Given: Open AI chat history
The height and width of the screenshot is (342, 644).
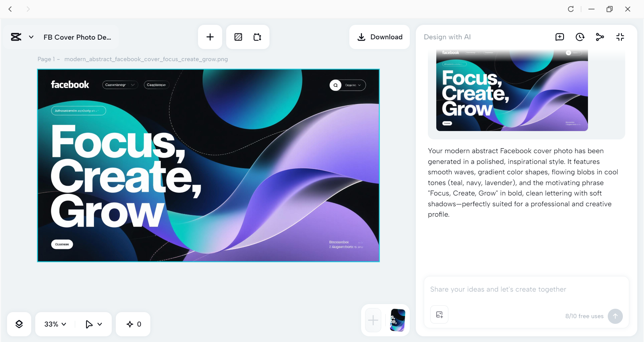Looking at the screenshot, I should point(580,37).
